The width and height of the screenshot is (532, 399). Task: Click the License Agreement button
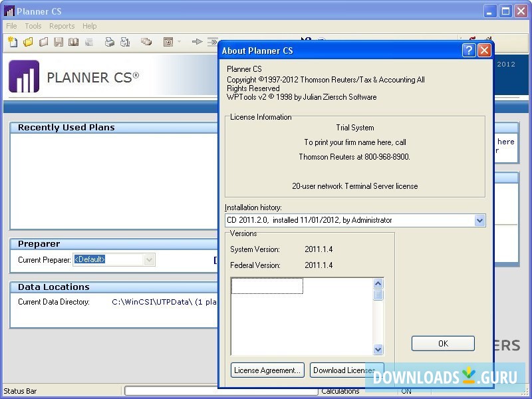(x=267, y=370)
